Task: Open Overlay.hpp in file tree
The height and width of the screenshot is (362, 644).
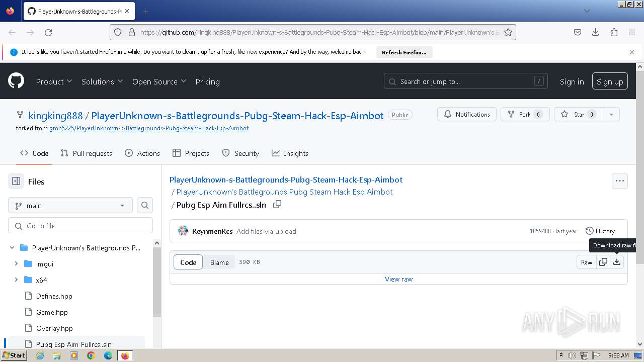Action: [54, 328]
